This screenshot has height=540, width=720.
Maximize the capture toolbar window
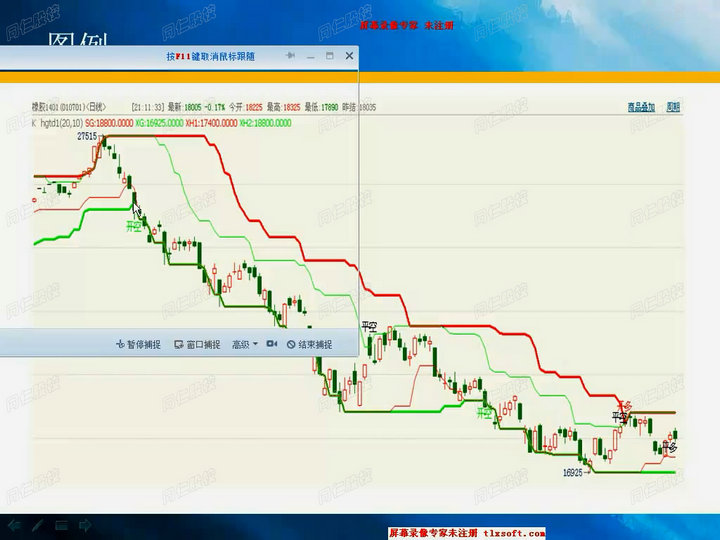(x=329, y=56)
